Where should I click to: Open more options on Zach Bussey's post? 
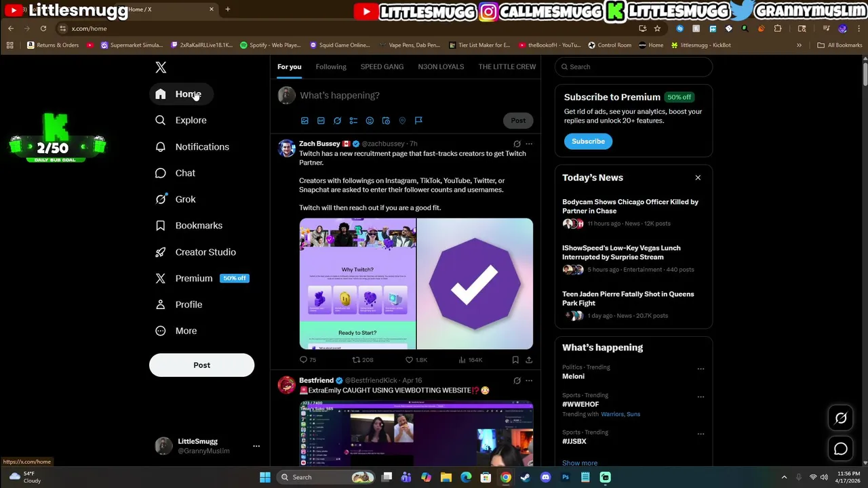click(529, 144)
